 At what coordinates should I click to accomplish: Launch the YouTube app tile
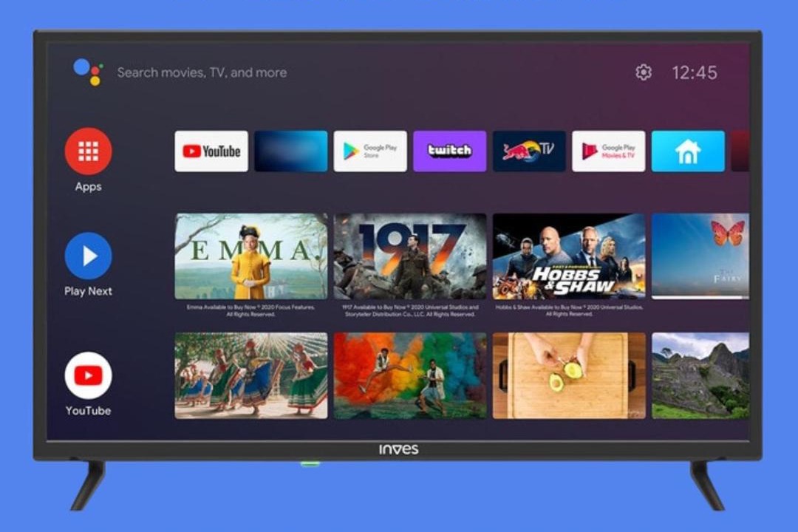pyautogui.click(x=211, y=151)
